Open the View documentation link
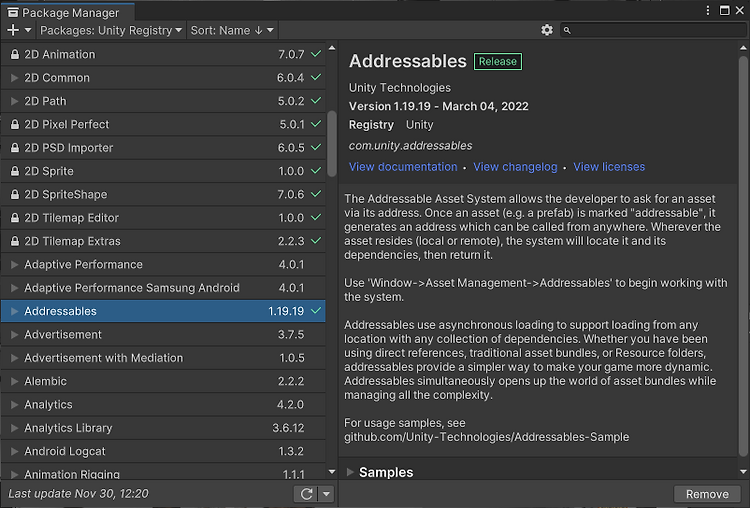750x508 pixels. pos(403,167)
